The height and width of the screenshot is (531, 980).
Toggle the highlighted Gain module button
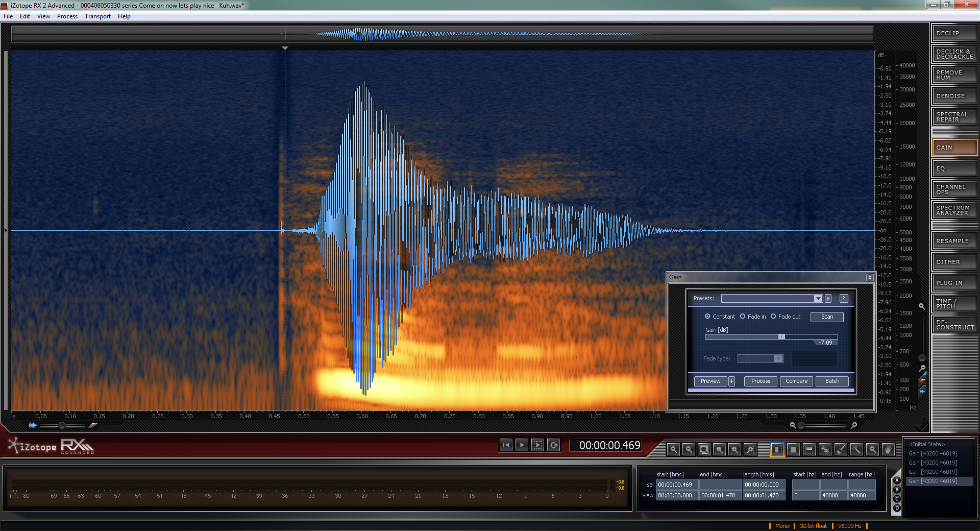(x=954, y=148)
